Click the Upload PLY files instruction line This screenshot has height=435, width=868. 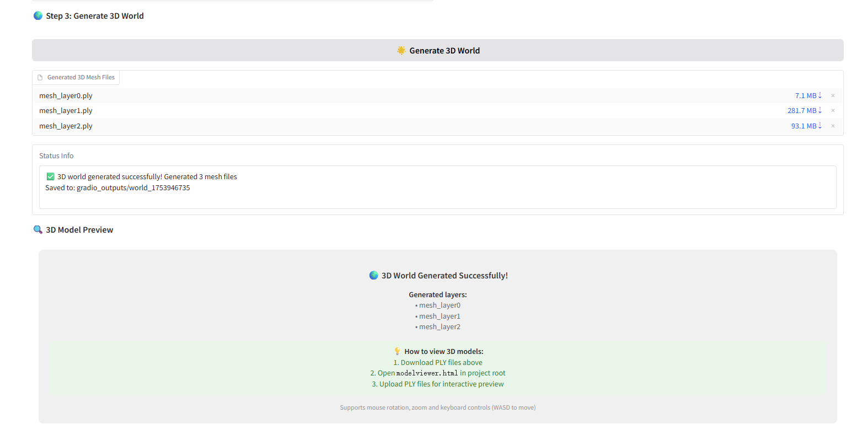tap(437, 384)
